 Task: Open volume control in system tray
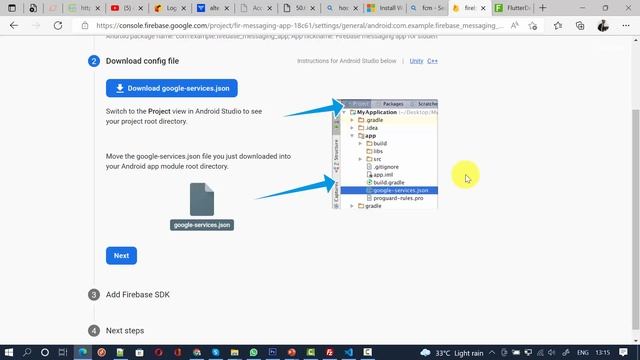tap(552, 352)
